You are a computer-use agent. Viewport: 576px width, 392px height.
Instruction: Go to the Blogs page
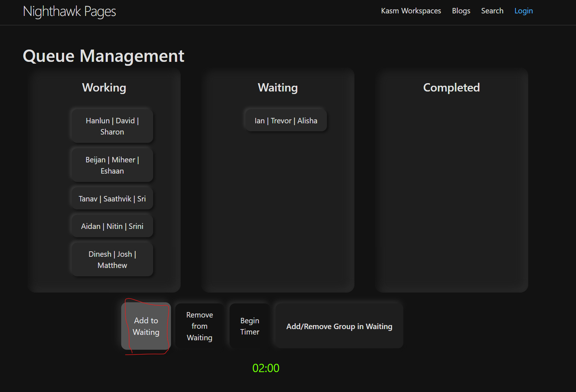[461, 11]
